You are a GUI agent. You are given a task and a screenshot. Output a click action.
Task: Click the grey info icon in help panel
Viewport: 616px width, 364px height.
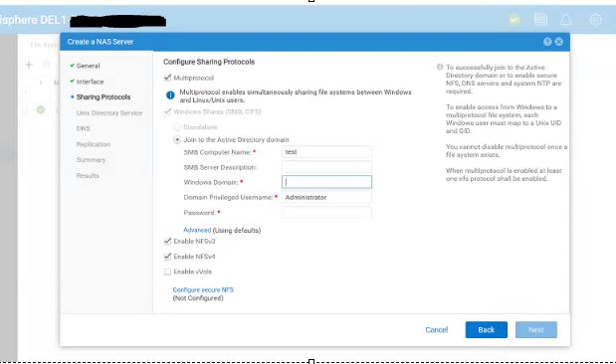pos(440,68)
